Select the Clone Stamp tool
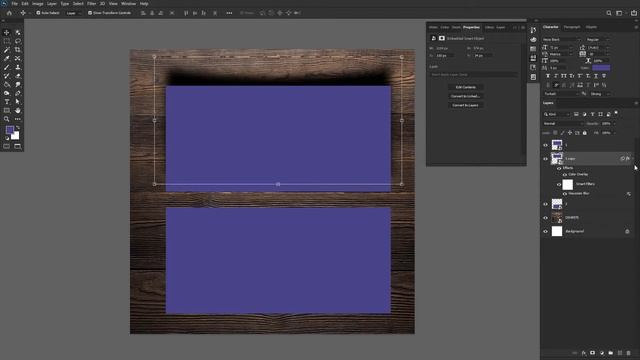640x360 pixels. coord(18,67)
